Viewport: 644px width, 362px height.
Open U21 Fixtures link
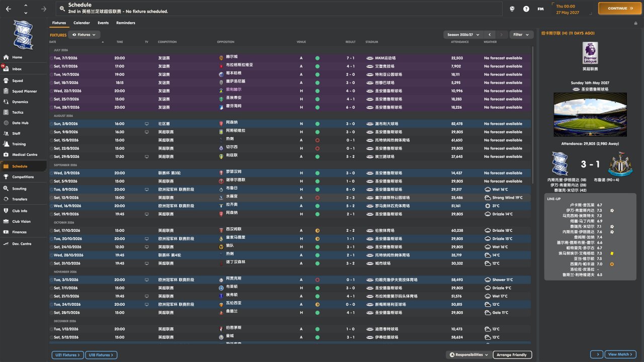(x=67, y=355)
